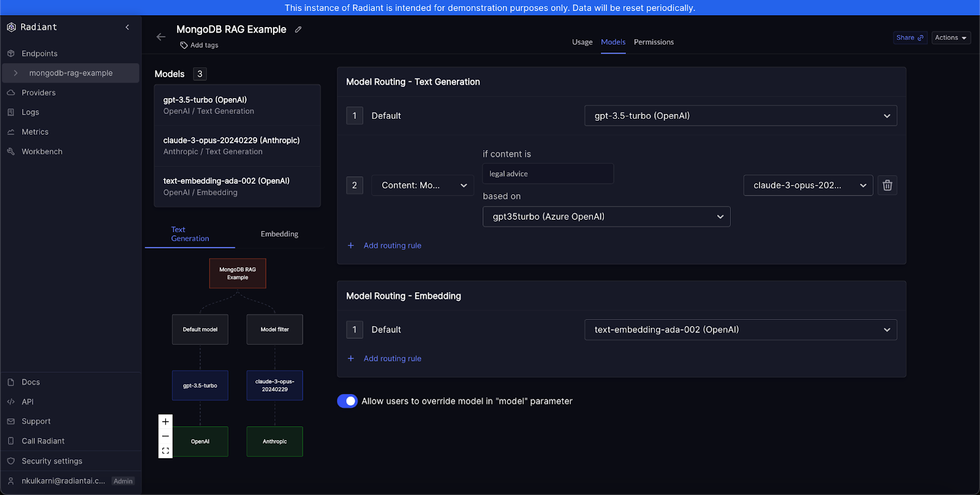Click Add tags link

click(204, 45)
